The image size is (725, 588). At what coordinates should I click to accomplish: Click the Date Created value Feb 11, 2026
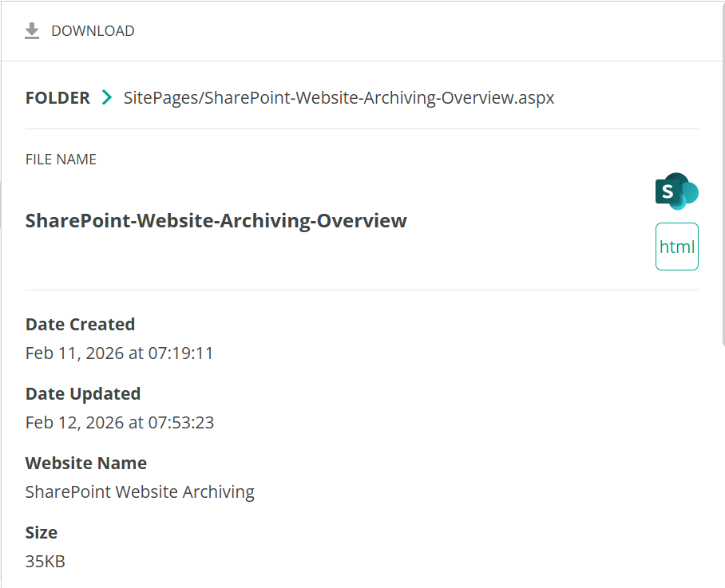119,353
